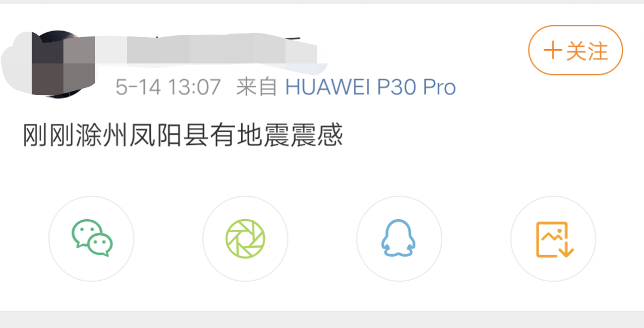Tap the orange image download icon
The width and height of the screenshot is (644, 328).
click(555, 240)
